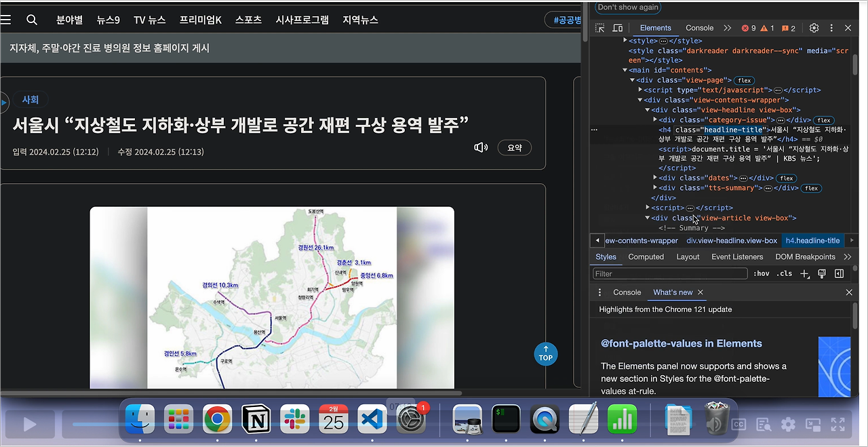This screenshot has width=868, height=447.
Task: Click in the styles Filter field
Action: (670, 273)
